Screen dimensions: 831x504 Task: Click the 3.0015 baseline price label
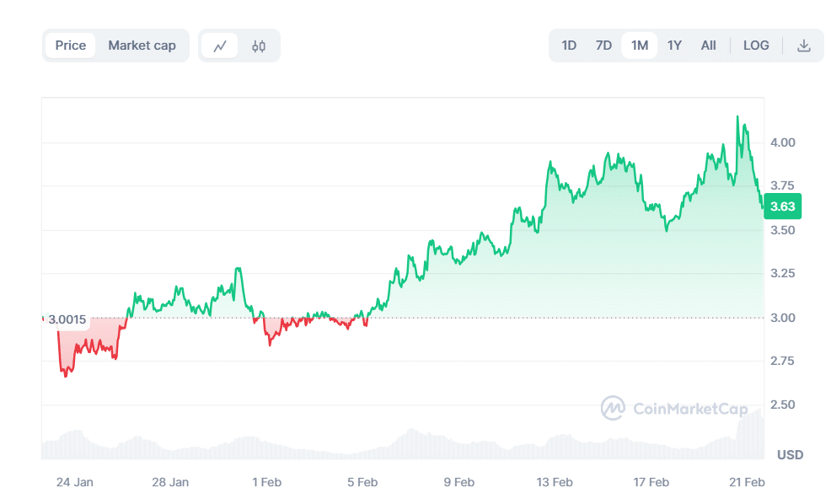(x=67, y=319)
